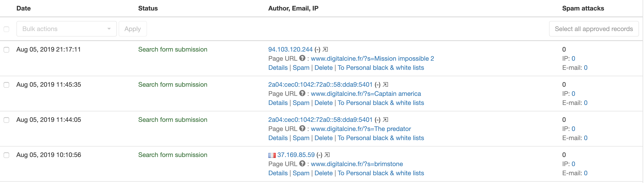Check the Aug 05, 2019 21:17:11 record

point(6,50)
